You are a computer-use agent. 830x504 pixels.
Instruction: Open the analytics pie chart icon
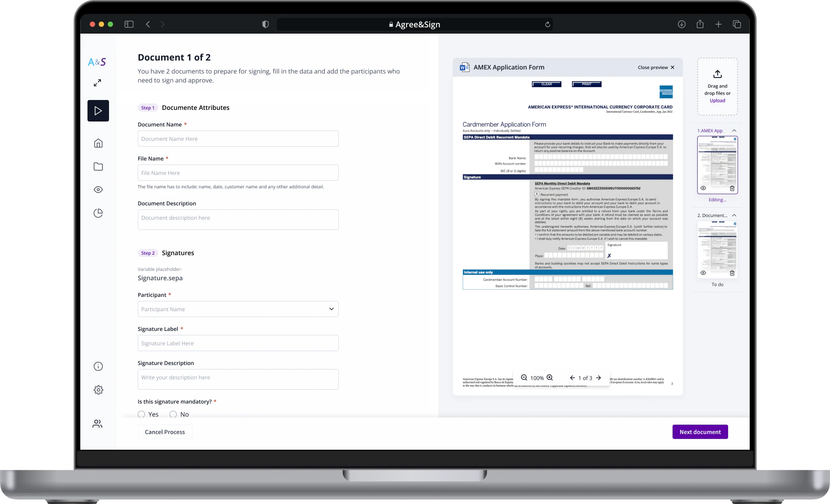tap(98, 213)
